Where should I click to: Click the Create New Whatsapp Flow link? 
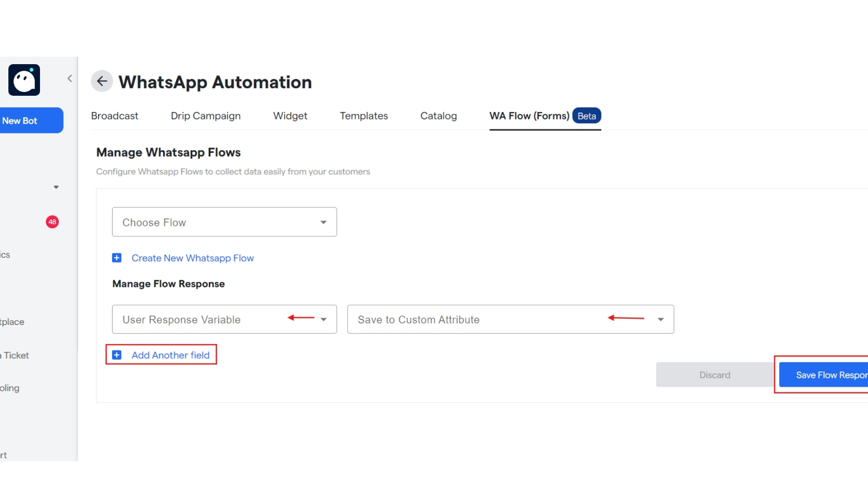pyautogui.click(x=193, y=258)
